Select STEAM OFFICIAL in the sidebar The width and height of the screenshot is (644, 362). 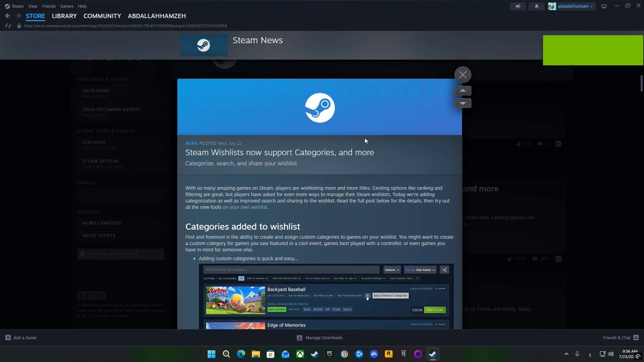101,161
